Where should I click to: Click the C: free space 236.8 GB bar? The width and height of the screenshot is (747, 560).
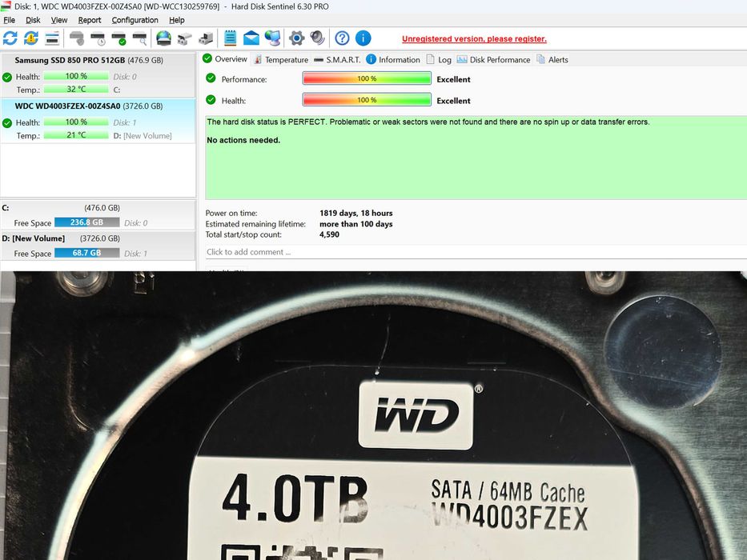tap(86, 222)
